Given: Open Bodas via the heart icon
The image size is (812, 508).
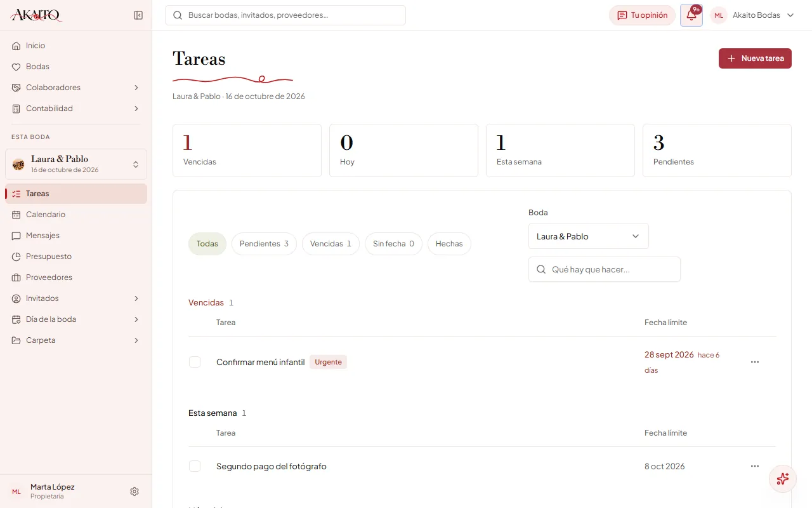Looking at the screenshot, I should pos(16,67).
